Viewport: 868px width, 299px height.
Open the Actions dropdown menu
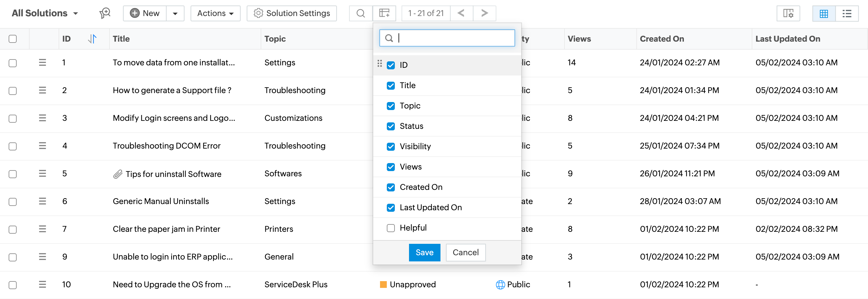[x=215, y=14]
